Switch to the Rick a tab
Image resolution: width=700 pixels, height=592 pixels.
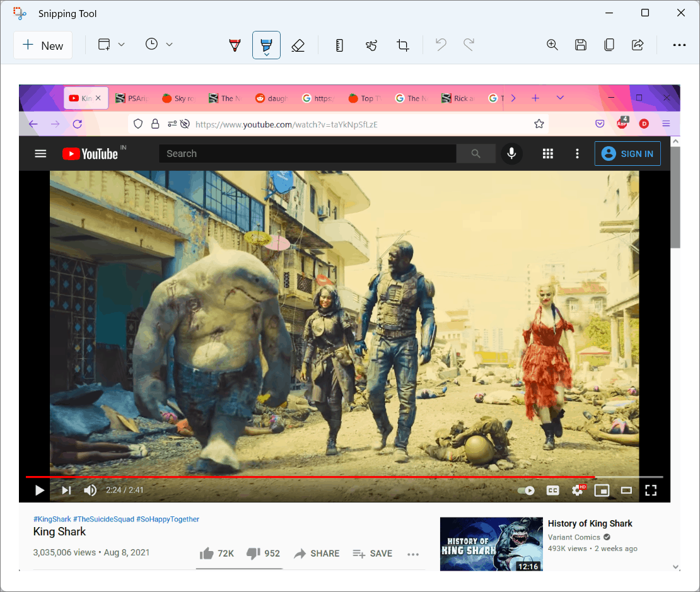[458, 98]
